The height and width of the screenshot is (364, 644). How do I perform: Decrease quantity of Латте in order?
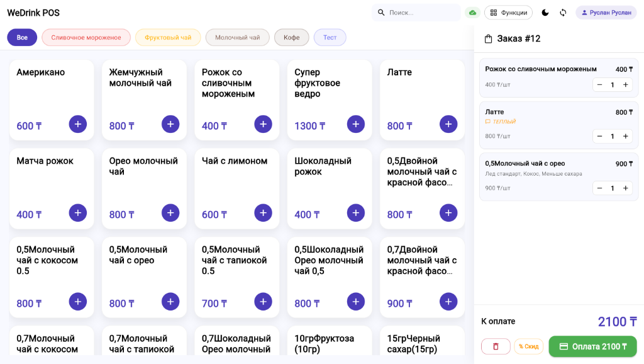click(x=599, y=136)
